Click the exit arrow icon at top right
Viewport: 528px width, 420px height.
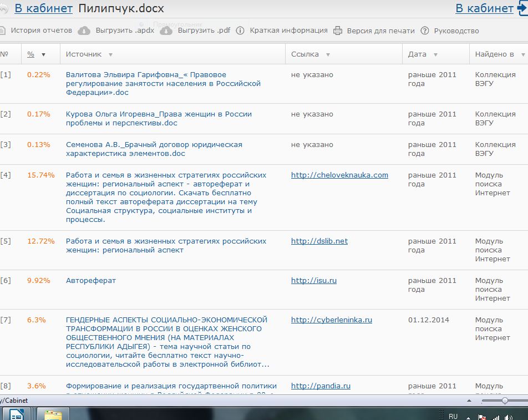[521, 8]
